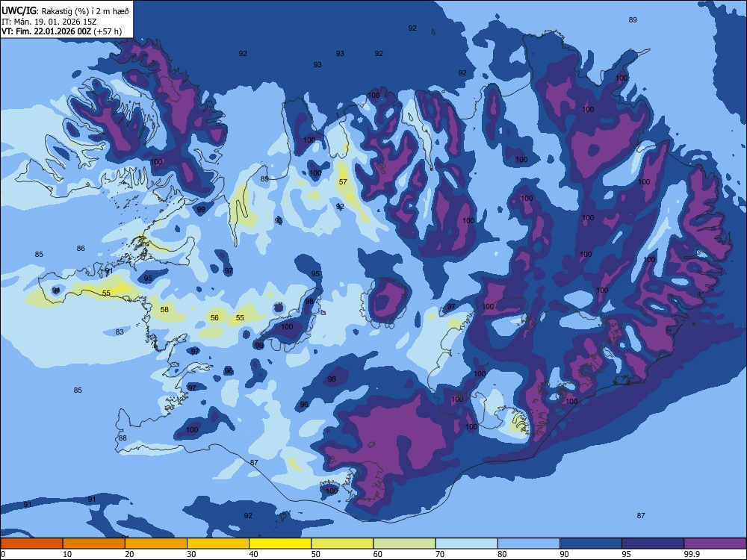Click the orange 10–20 legend swatch
The image size is (747, 560).
94,544
